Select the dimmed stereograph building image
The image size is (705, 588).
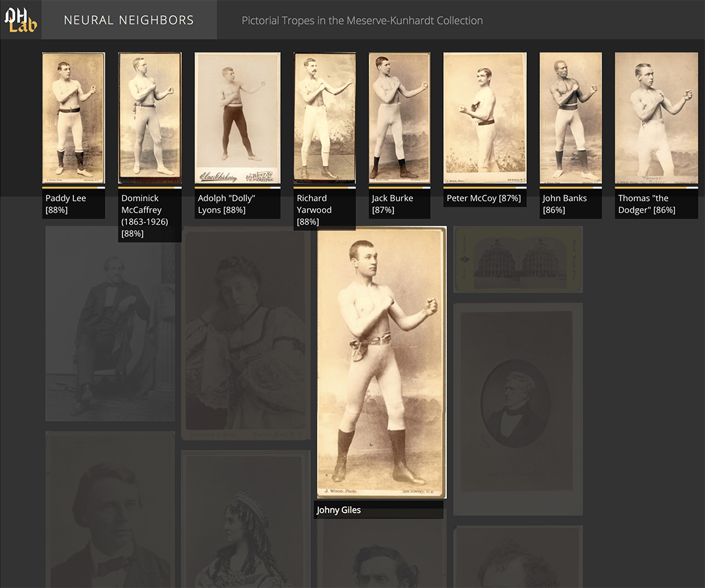518,259
